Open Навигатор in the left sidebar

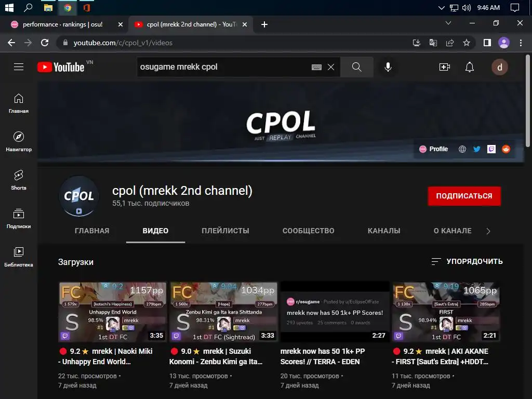point(19,142)
